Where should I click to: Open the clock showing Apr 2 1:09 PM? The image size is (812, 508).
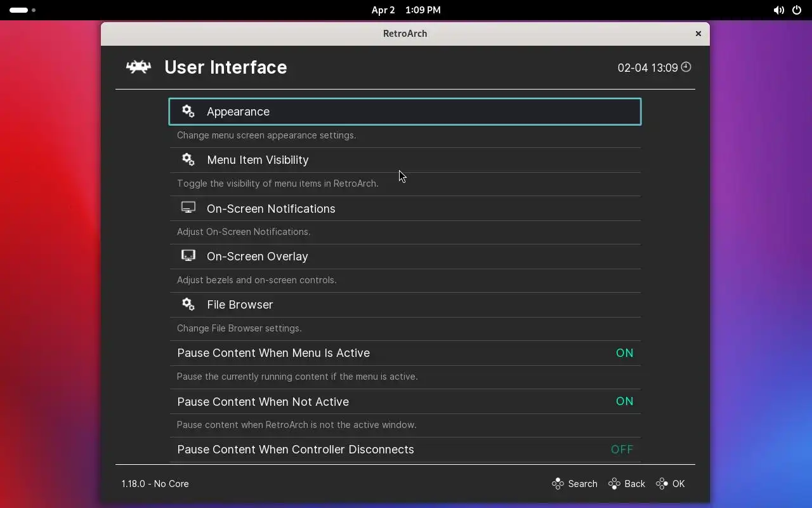(x=405, y=10)
